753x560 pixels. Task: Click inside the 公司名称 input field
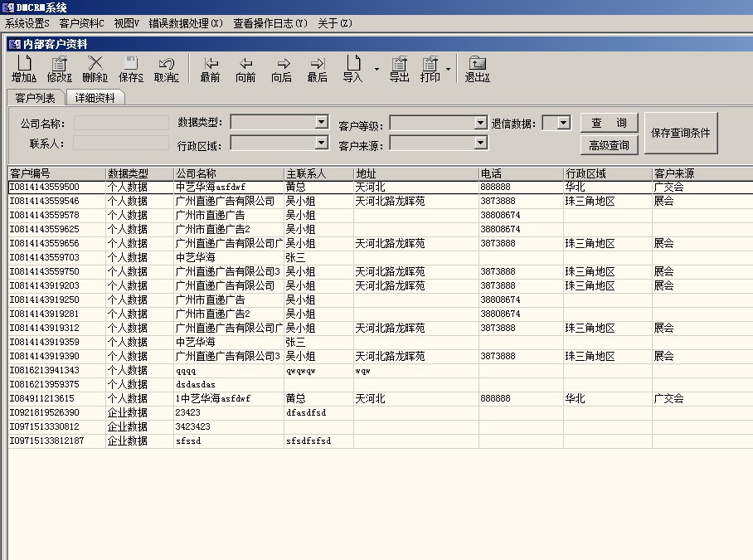[120, 123]
